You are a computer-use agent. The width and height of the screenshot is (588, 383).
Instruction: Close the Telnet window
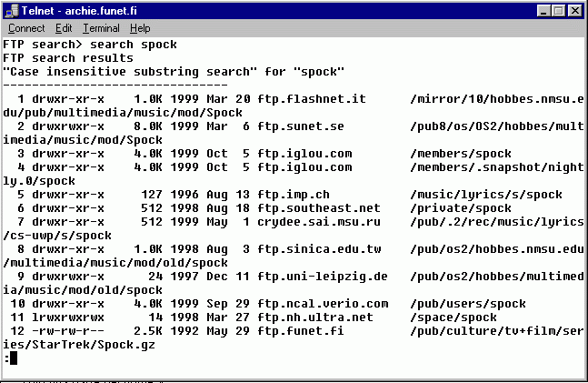click(575, 11)
